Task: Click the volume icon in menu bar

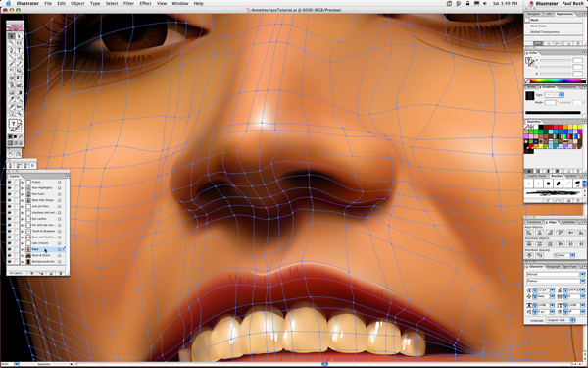Action: (485, 3)
